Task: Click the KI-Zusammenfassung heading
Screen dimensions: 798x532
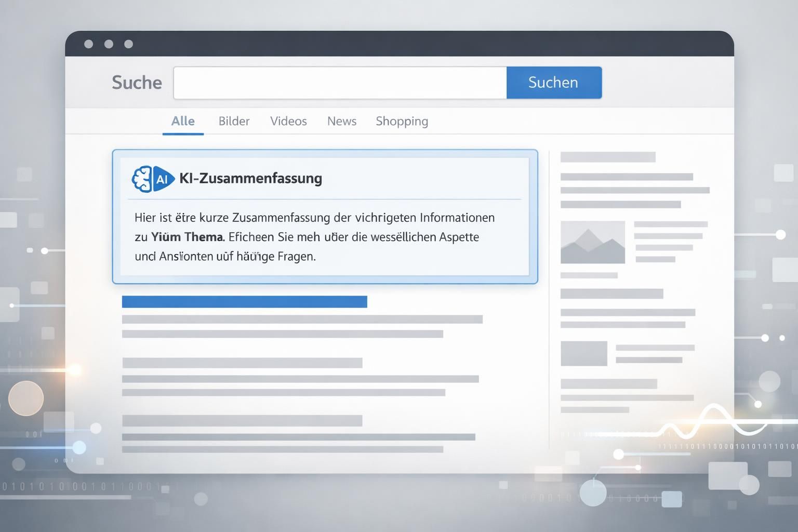Action: 250,178
